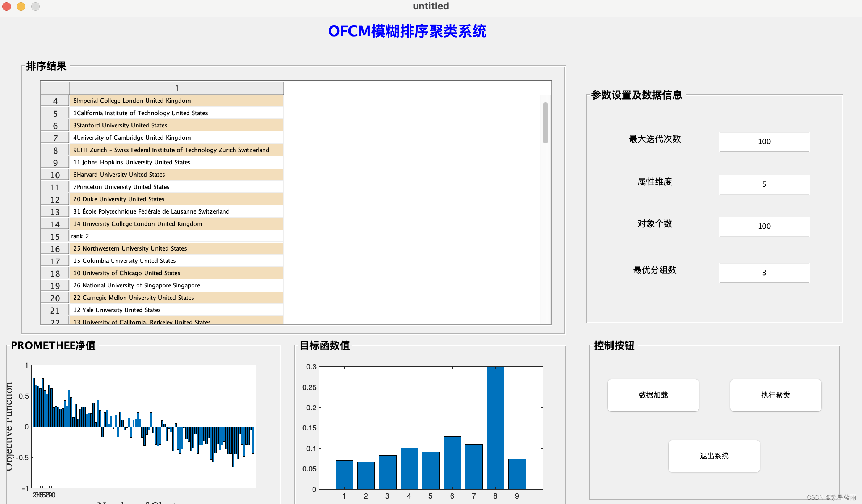Click the 执行聚类 button to run clustering
Image resolution: width=862 pixels, height=504 pixels.
(775, 395)
